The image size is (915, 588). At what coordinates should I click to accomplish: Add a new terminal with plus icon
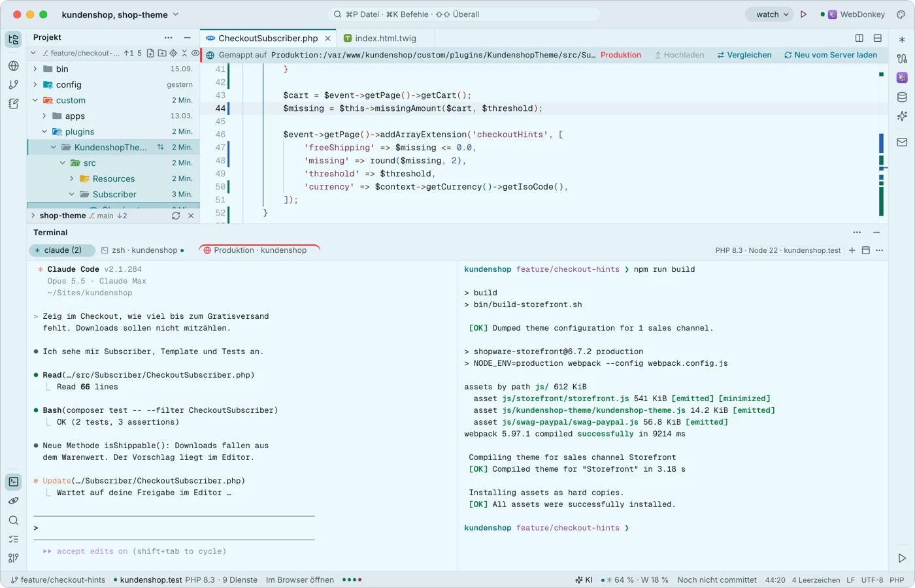(852, 250)
